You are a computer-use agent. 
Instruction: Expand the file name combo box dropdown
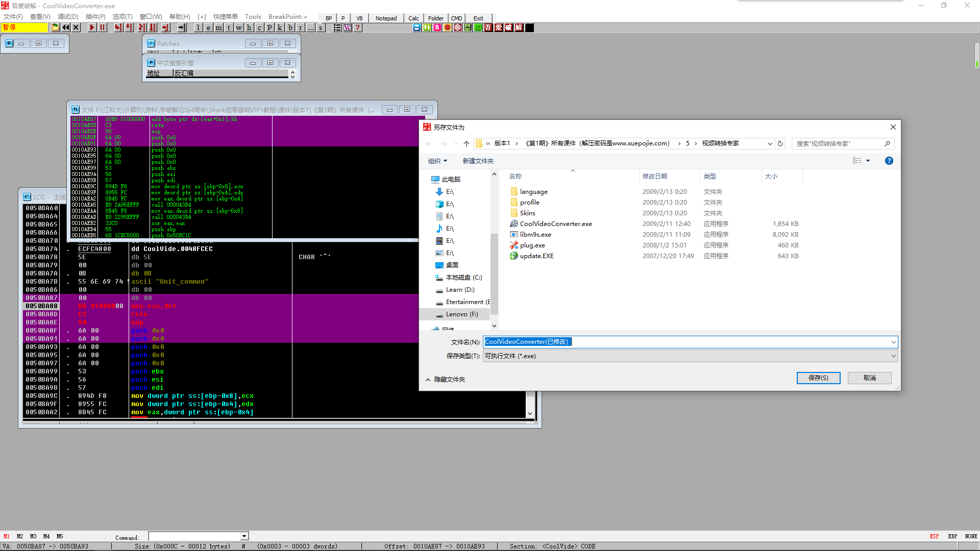point(893,342)
